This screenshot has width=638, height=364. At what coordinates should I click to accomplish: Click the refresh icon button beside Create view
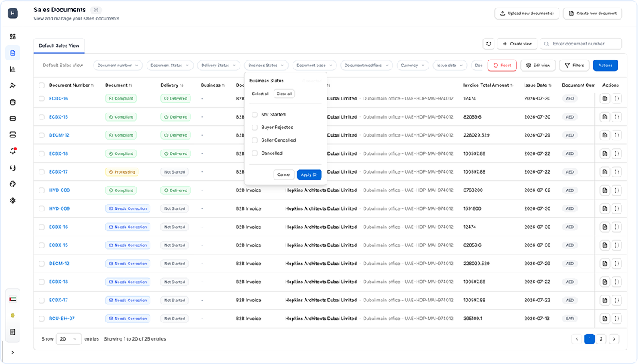coord(488,44)
